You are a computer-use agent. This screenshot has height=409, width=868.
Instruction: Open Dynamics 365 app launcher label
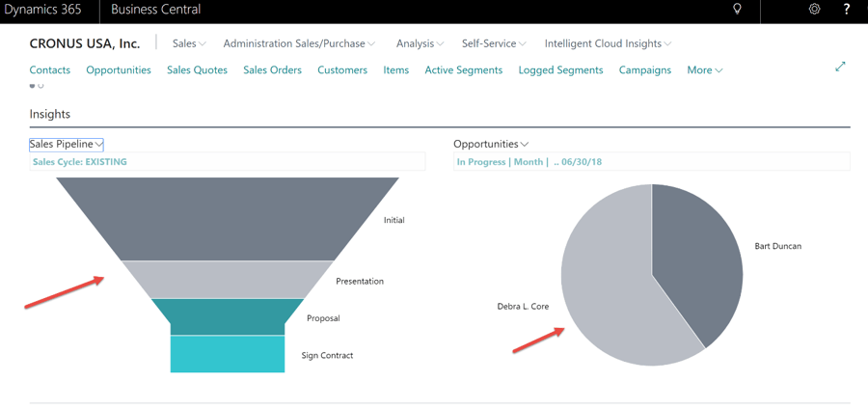pyautogui.click(x=42, y=10)
